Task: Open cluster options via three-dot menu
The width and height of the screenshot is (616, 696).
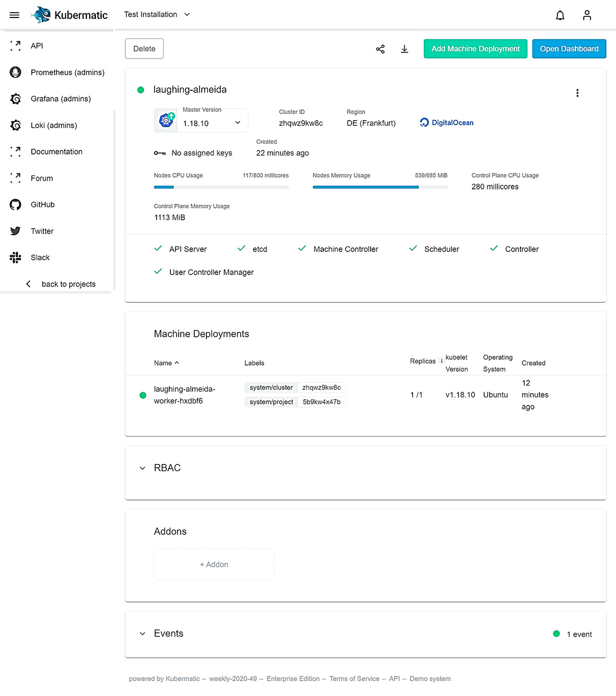Action: click(x=577, y=93)
